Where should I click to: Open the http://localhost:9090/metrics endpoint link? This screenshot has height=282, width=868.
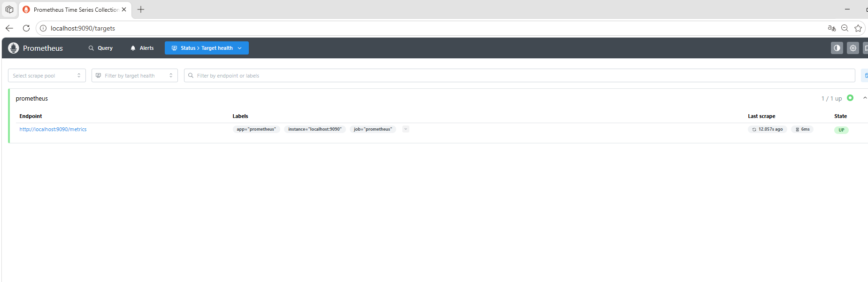click(53, 129)
